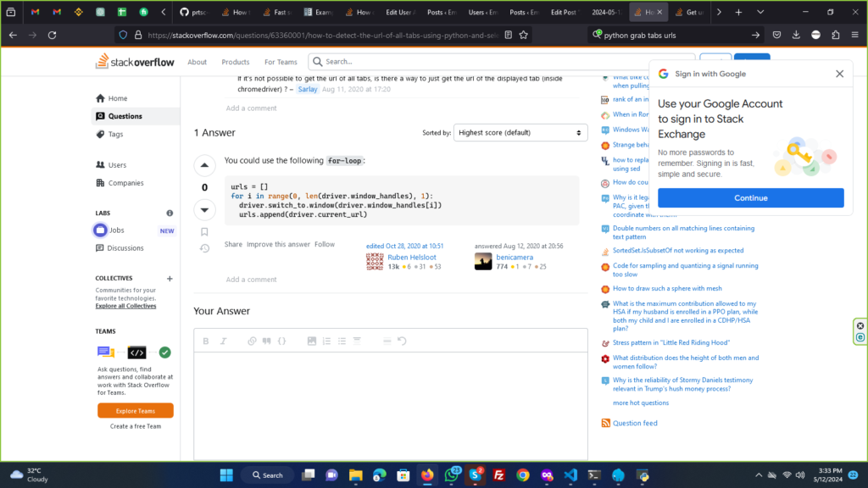Open the Questions page in left sidebar
868x488 pixels.
(125, 116)
